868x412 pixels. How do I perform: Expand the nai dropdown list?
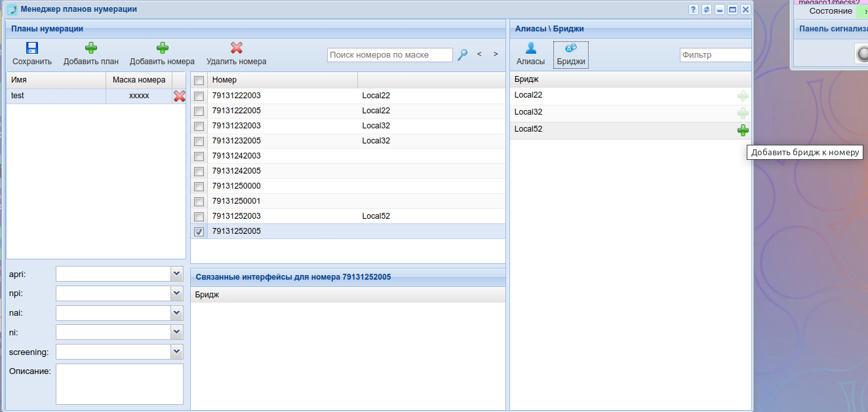pos(176,313)
